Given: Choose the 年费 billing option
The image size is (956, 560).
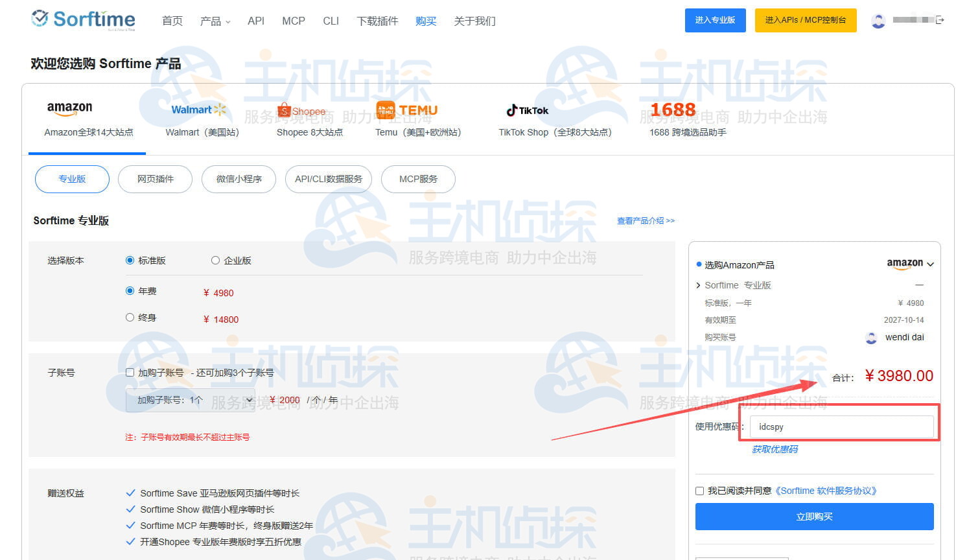Looking at the screenshot, I should [130, 291].
